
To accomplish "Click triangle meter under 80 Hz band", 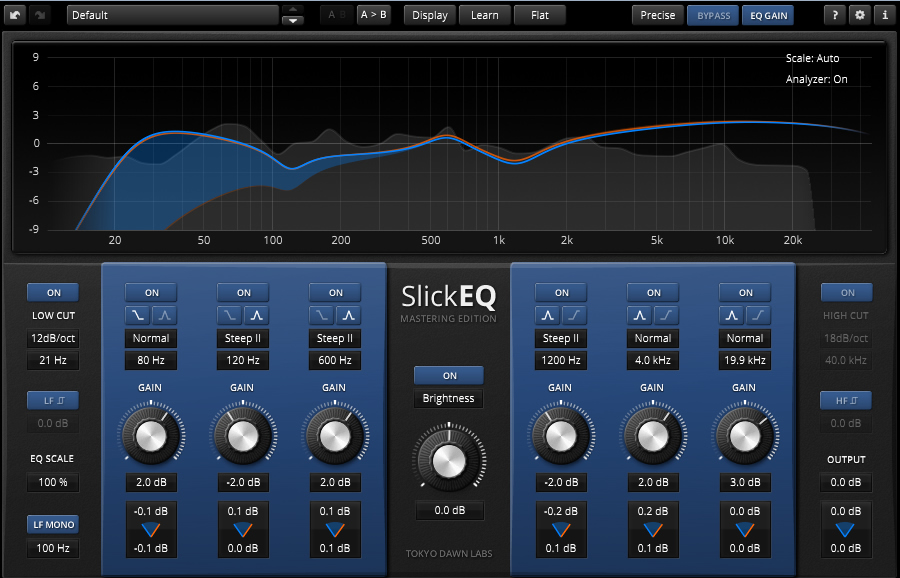I will (151, 530).
